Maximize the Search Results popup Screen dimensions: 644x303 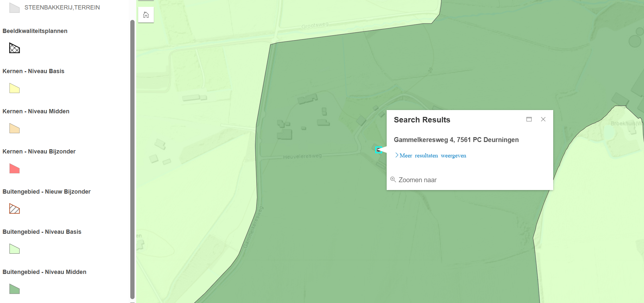(529, 120)
